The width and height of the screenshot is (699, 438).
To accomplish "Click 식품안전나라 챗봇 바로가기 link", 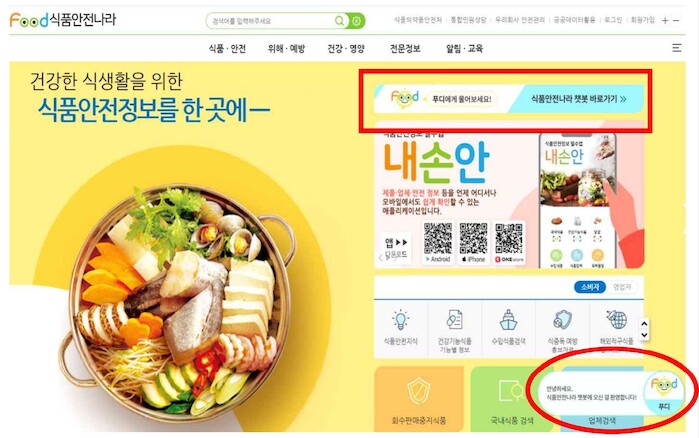I will point(579,99).
